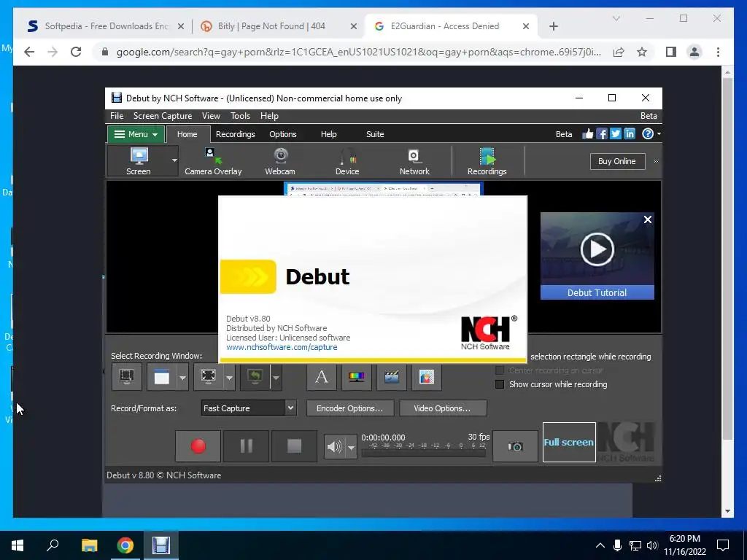Image resolution: width=747 pixels, height=560 pixels.
Task: Choose the region selection rectangle icon
Action: (208, 377)
